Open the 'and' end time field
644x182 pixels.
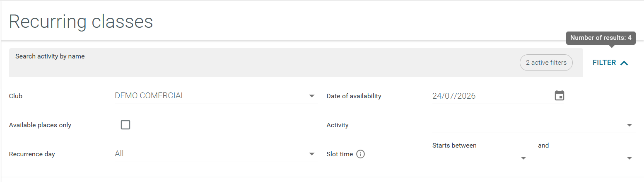(586, 158)
